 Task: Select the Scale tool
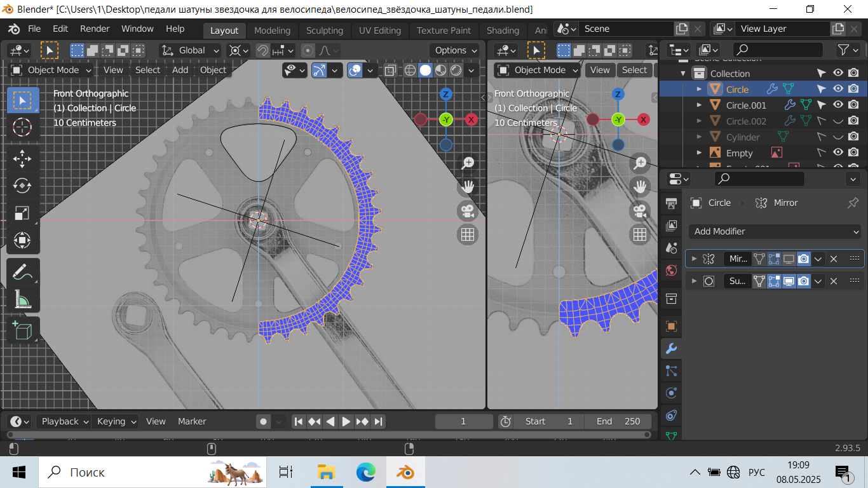(x=22, y=213)
